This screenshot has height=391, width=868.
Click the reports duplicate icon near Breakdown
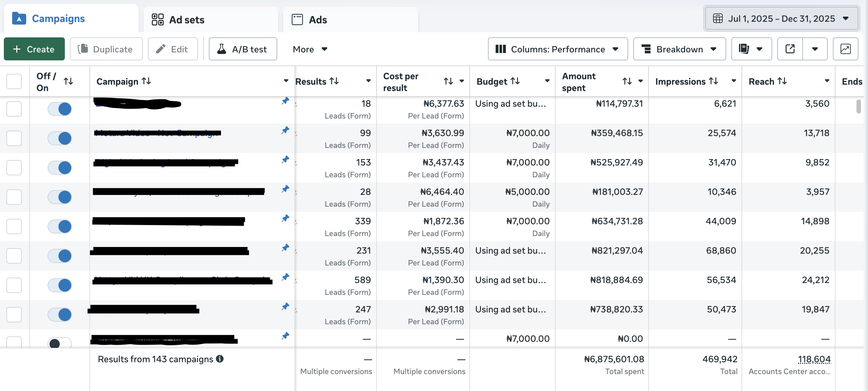tap(744, 49)
